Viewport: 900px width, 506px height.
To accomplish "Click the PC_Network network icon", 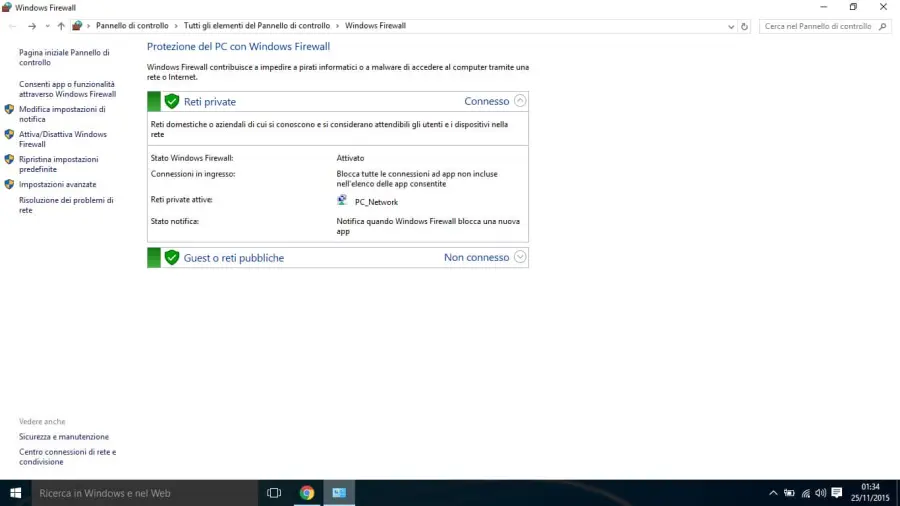I will [342, 200].
